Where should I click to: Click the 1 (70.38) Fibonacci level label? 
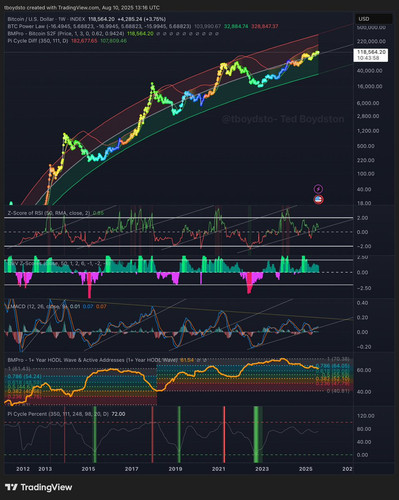tap(338, 359)
